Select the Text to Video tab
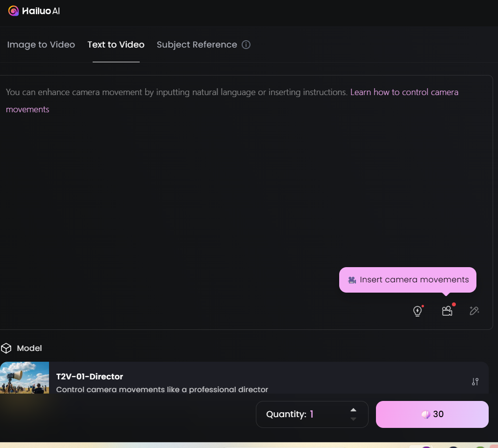Screen dimensions: 498x448 (116, 45)
